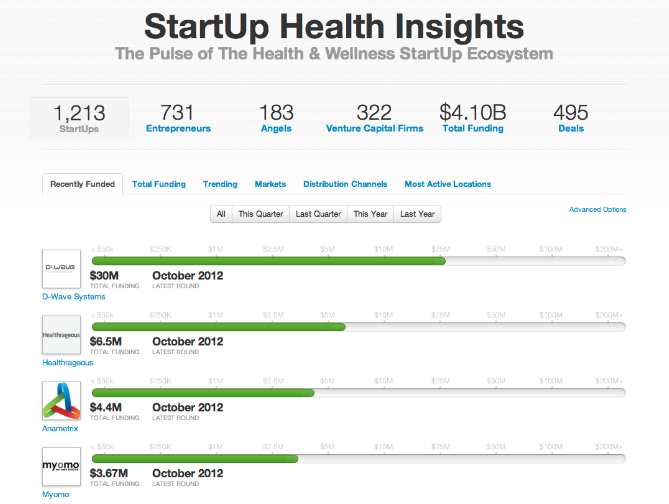Click the 495 Deals stat

pyautogui.click(x=571, y=117)
